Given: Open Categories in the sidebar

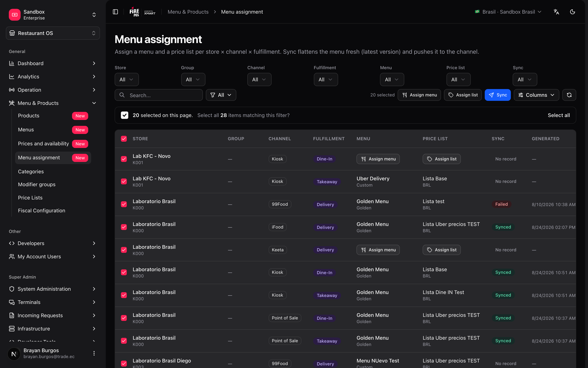Looking at the screenshot, I should [x=53, y=172].
